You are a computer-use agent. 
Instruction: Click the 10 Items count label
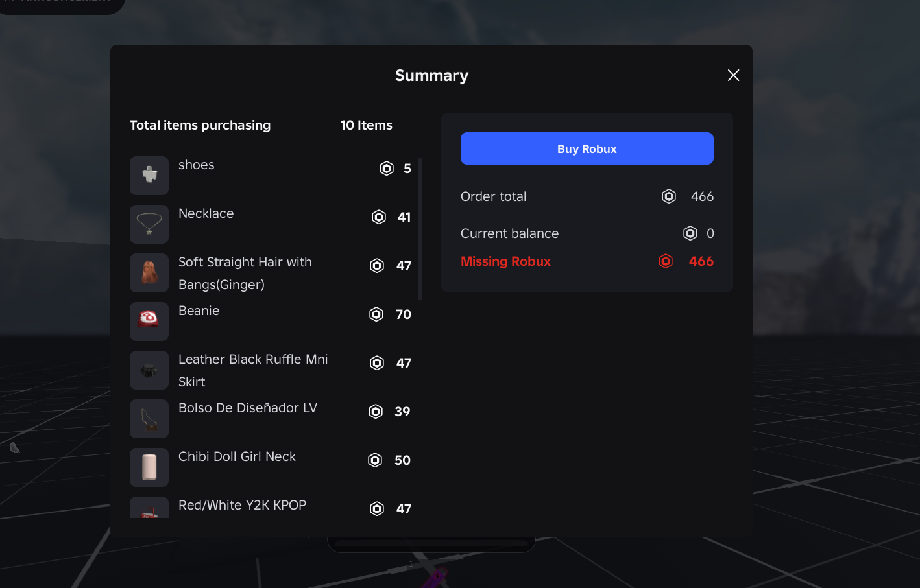(366, 125)
